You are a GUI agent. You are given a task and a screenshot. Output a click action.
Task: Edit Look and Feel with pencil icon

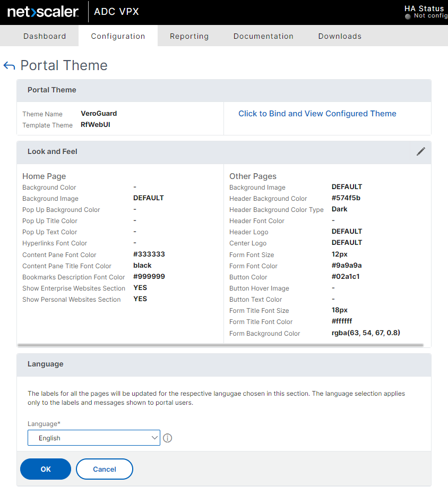pyautogui.click(x=421, y=151)
